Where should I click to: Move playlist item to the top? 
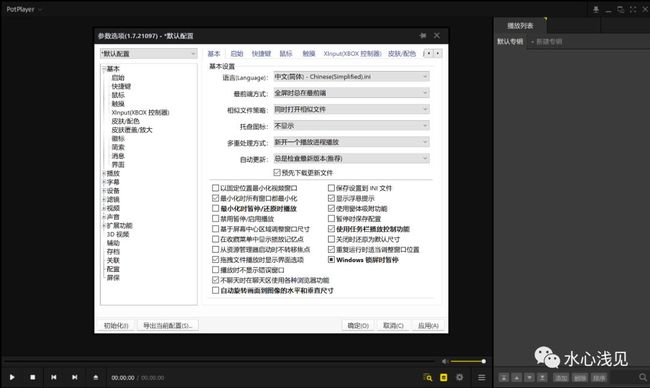(504, 377)
